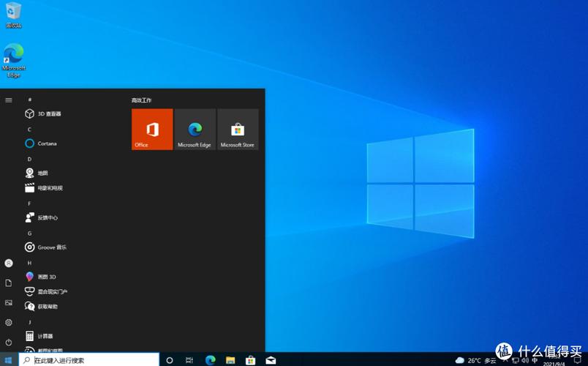Screen dimensions: 588x366
Task: Open the 画图 3D app
Action: (x=46, y=277)
